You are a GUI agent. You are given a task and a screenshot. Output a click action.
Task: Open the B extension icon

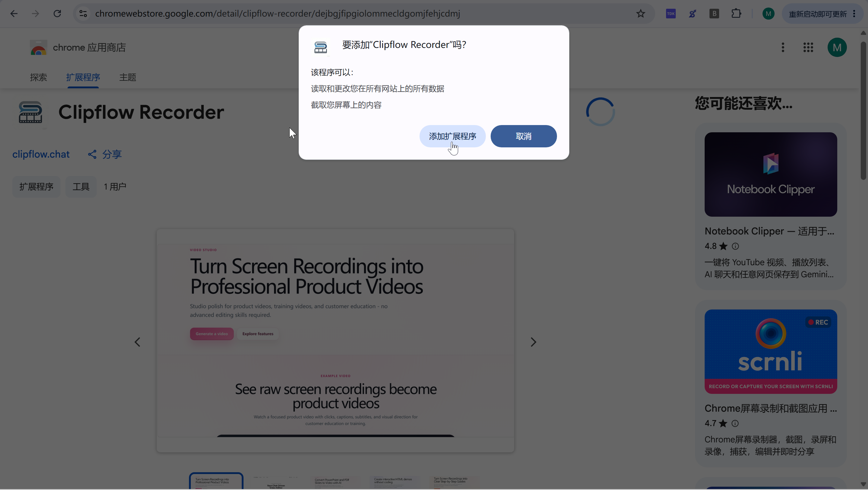tap(714, 14)
